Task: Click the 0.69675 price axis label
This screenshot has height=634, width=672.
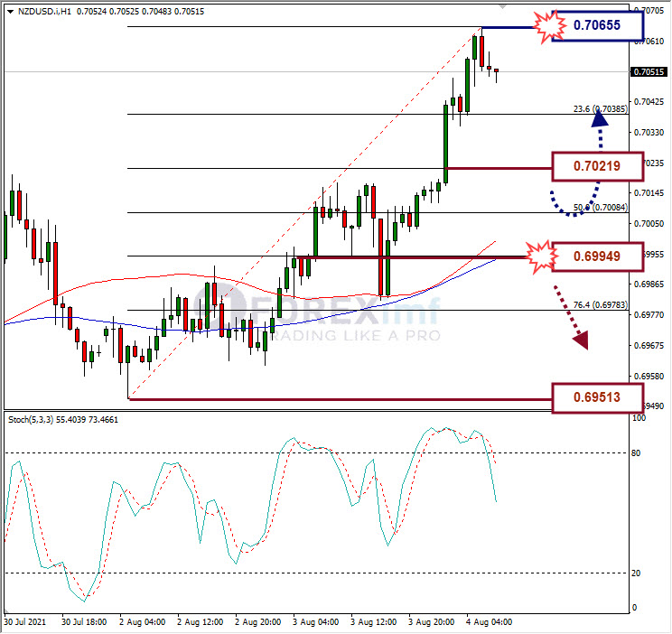Action: pos(649,346)
